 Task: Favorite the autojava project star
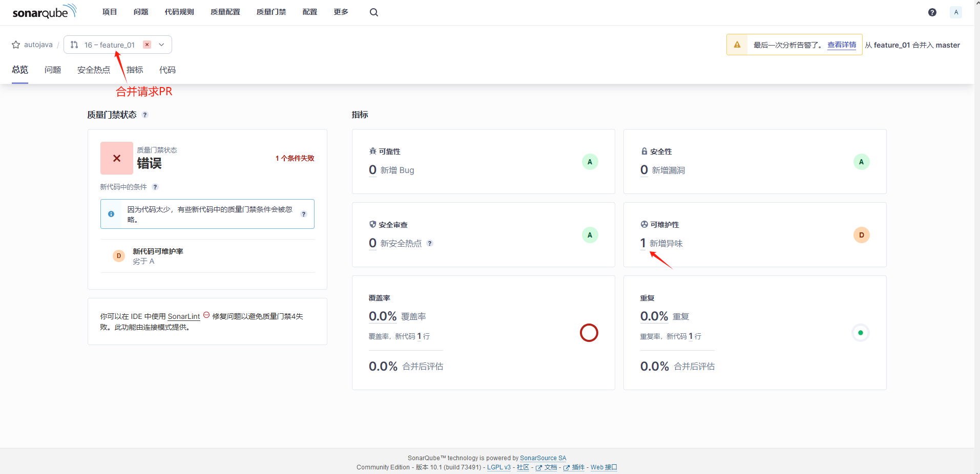pyautogui.click(x=16, y=45)
